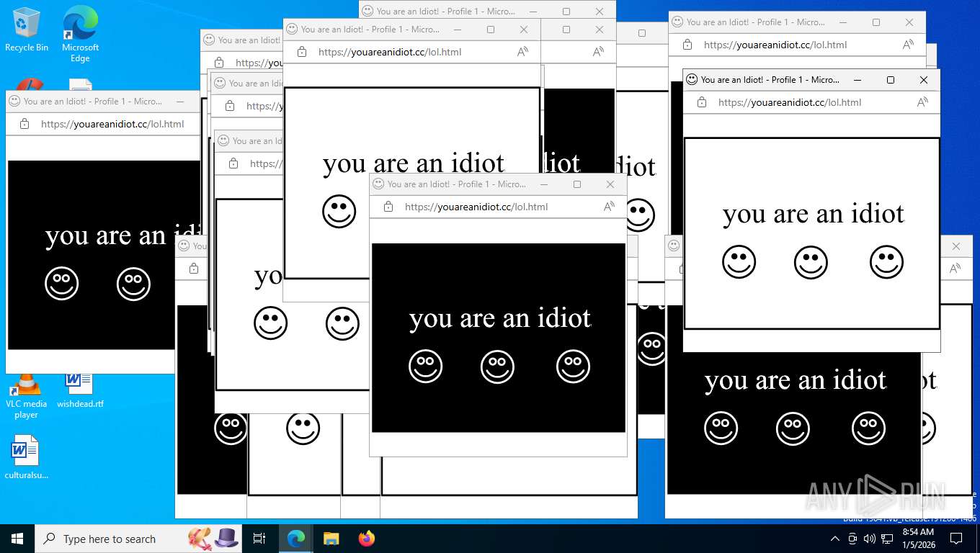
Task: Click the URL in center black-page window
Action: pos(476,207)
